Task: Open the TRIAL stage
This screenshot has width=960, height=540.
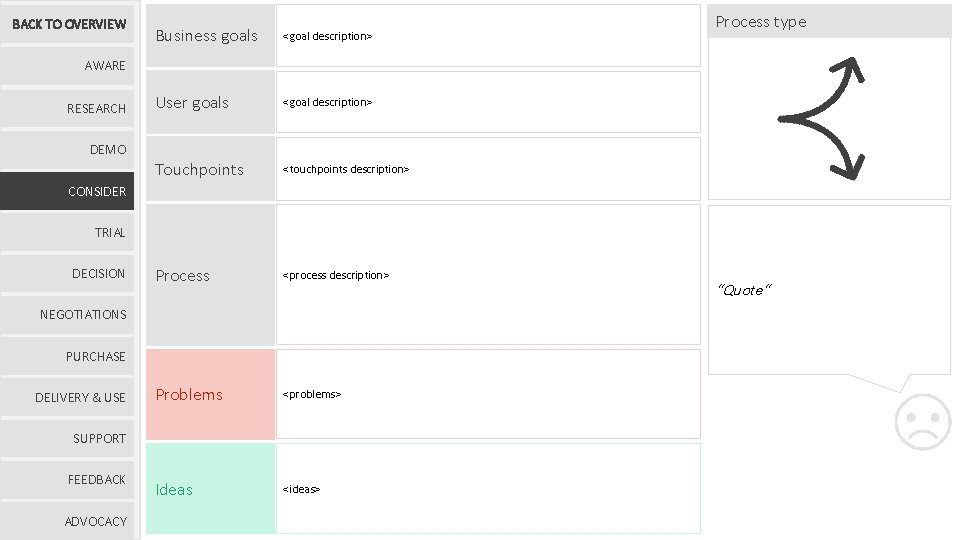Action: click(69, 233)
